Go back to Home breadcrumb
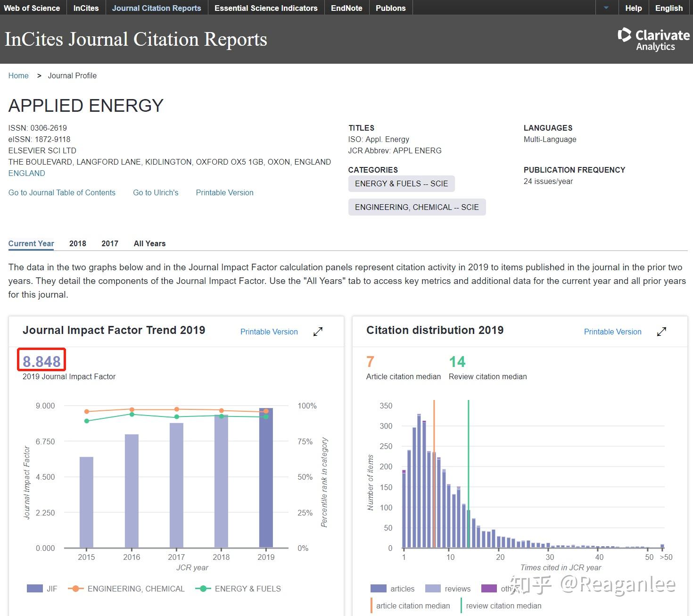Image resolution: width=693 pixels, height=616 pixels. point(18,75)
